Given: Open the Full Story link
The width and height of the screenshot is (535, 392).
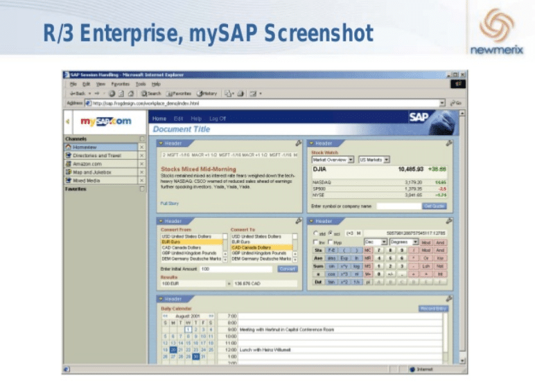Looking at the screenshot, I should tap(169, 204).
